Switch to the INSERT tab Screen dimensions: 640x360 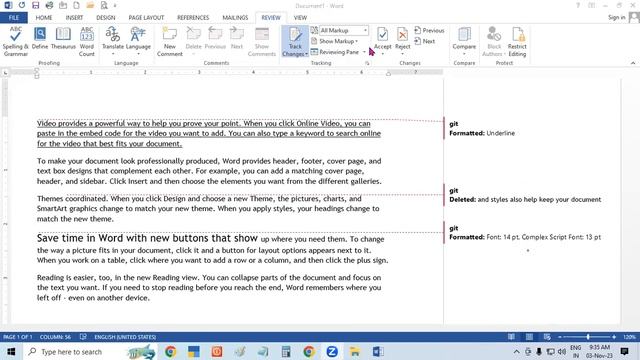point(74,18)
